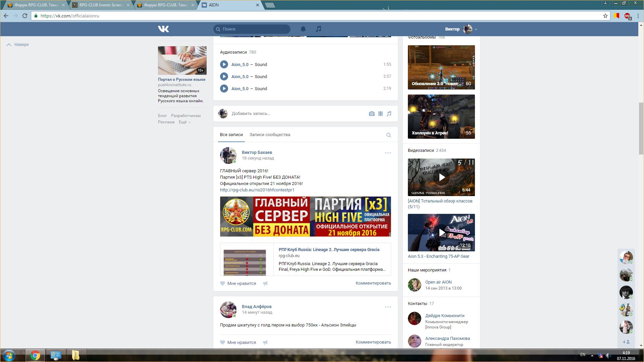Screen dimensions: 644x362
Task: Open three-dots menu on Виктор Бахаев's post
Action: coord(388,153)
